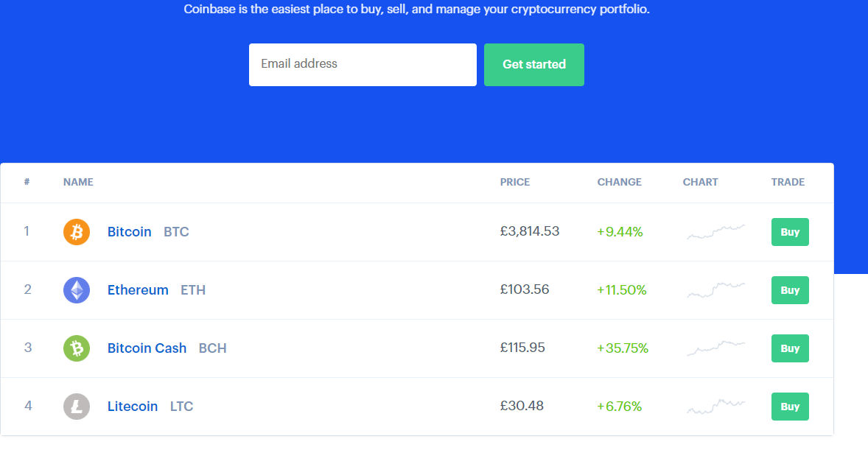The height and width of the screenshot is (464, 868).
Task: Buy Bitcoin Cash using its Buy button
Action: click(x=790, y=348)
